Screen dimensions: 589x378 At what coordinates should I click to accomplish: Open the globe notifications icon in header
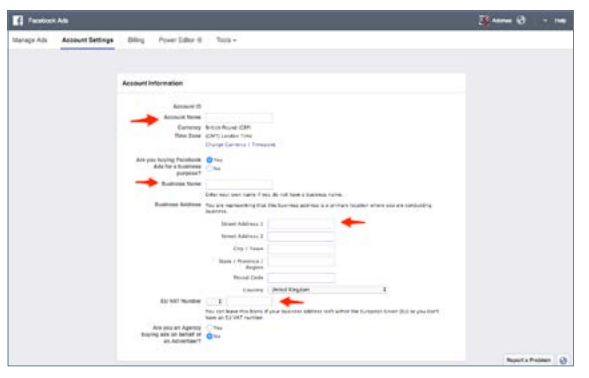(x=521, y=20)
